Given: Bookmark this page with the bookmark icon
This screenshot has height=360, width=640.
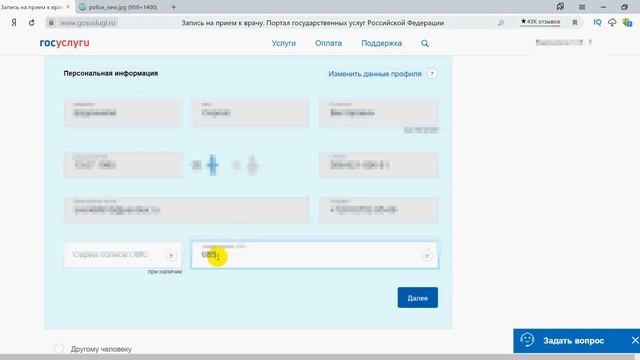Looking at the screenshot, I should (575, 22).
